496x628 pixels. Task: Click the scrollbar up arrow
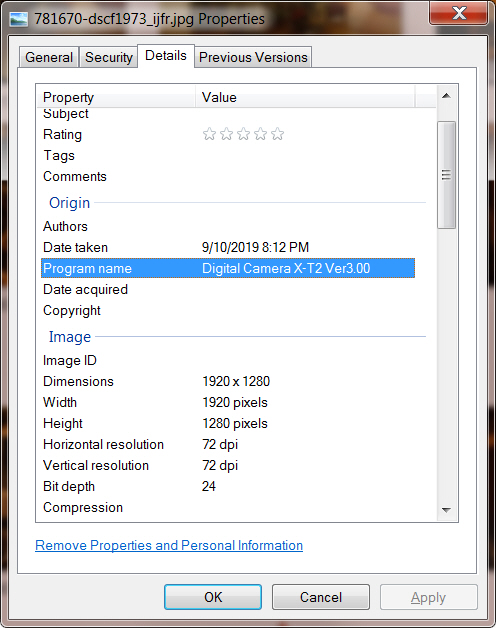pyautogui.click(x=446, y=96)
